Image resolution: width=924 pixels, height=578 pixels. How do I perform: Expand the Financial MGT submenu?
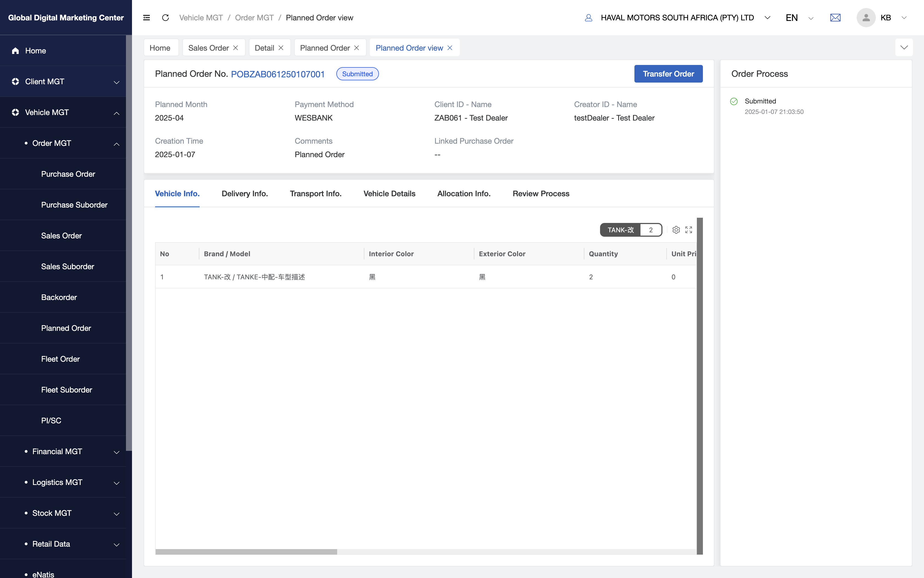(116, 452)
